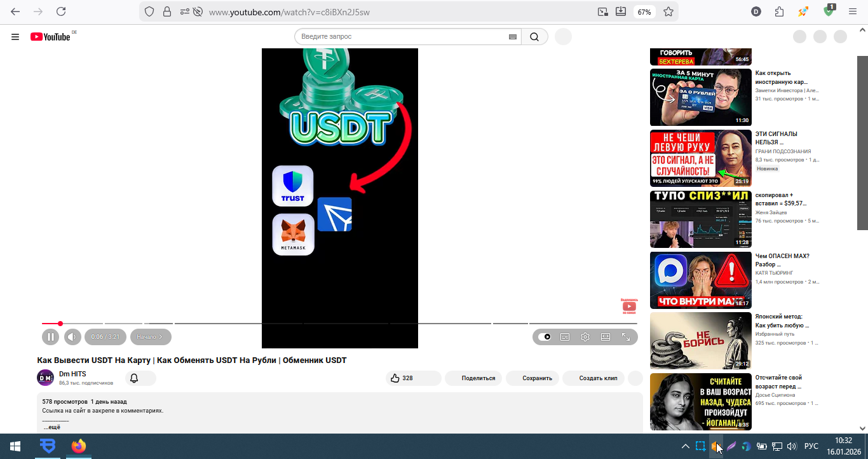Viewport: 868px width, 459px height.
Task: Open the browser Downloads icon
Action: [x=621, y=11]
